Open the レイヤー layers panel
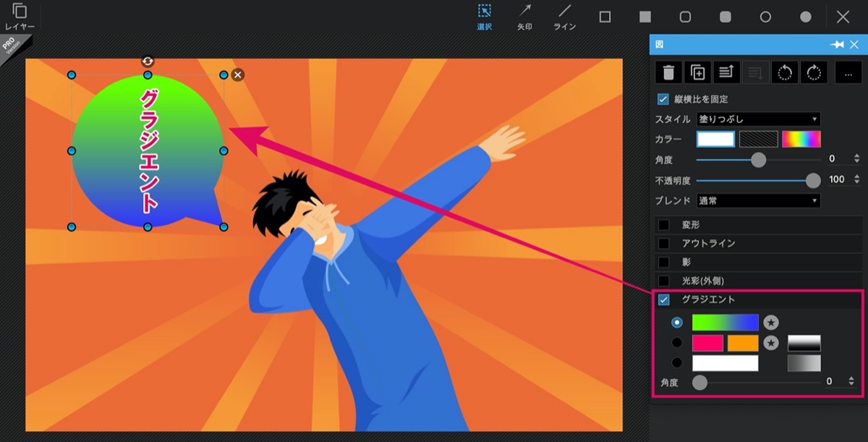Screen dimensions: 868x442 (x=20, y=17)
